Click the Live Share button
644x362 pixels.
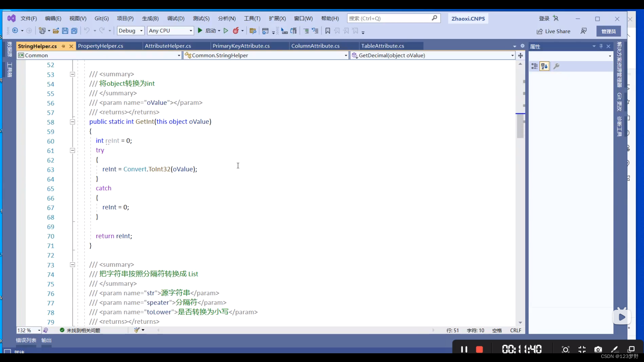point(553,31)
